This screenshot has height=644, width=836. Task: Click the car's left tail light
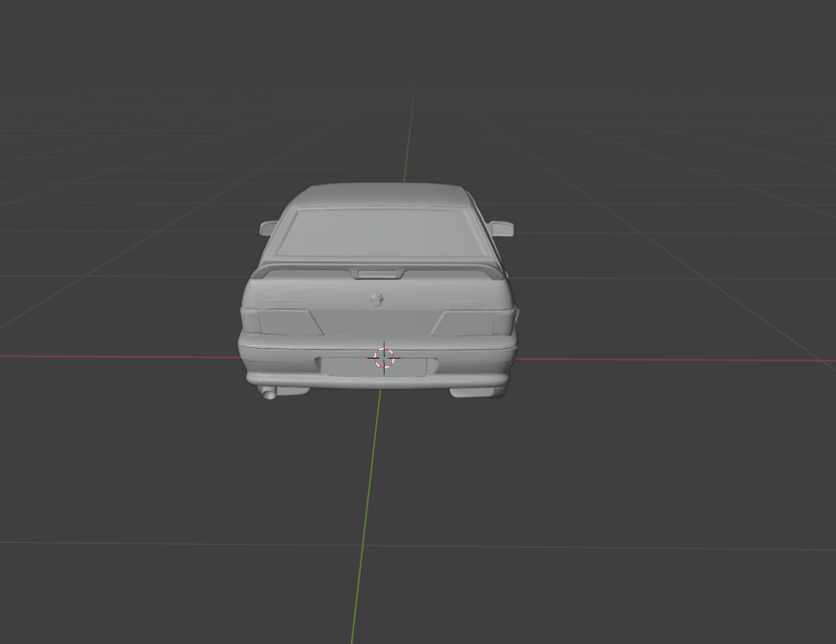pos(283,322)
